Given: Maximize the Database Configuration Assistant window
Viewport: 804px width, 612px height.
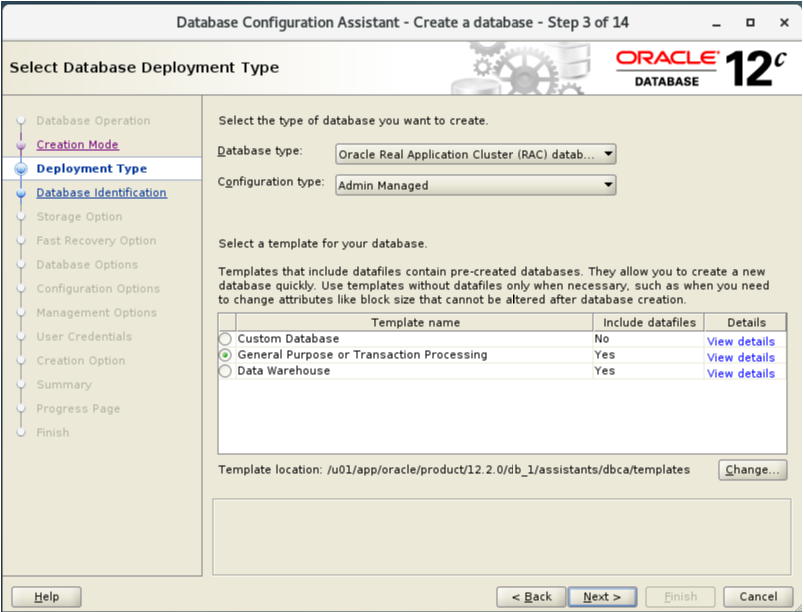Looking at the screenshot, I should (750, 23).
